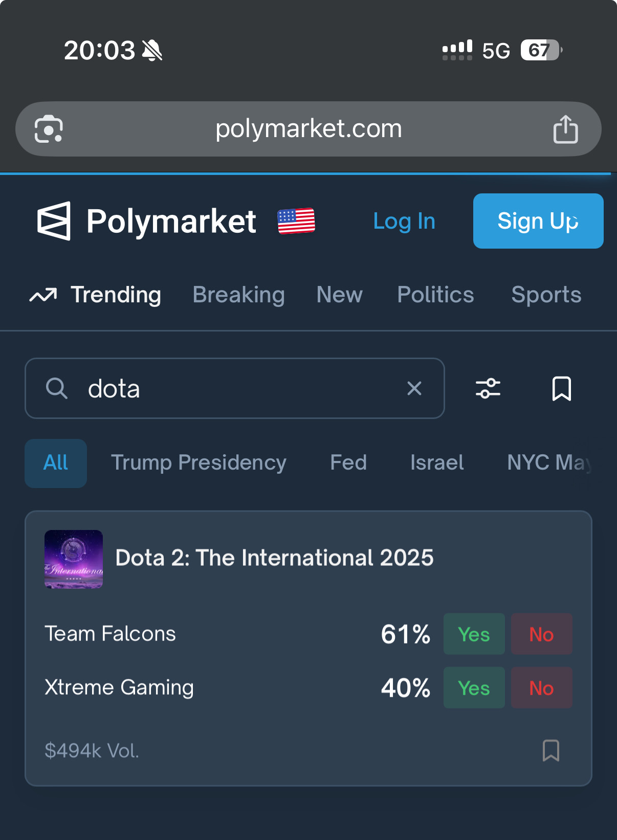617x840 pixels.
Task: Tap the camera scan icon in address bar
Action: pos(49,129)
